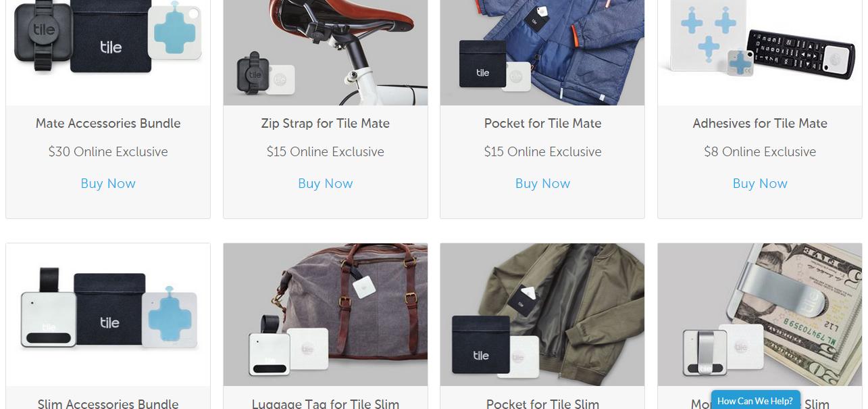Open the bike Zip Strap product image

[x=326, y=52]
